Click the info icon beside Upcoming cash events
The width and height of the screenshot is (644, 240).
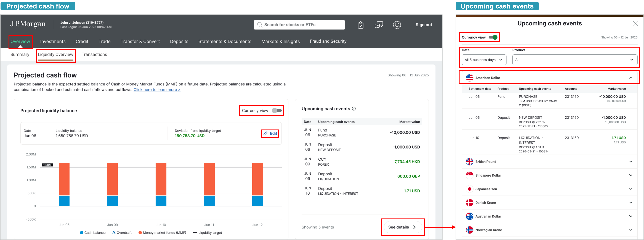[354, 109]
